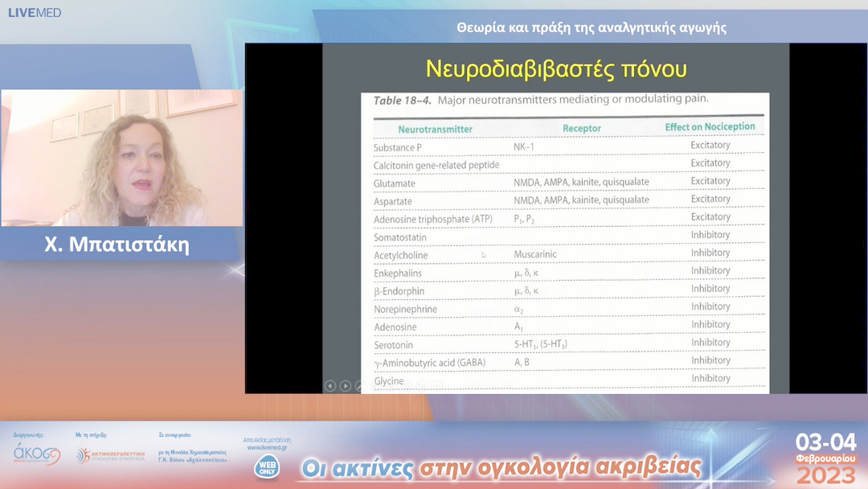The image size is (868, 489).
Task: Click the Χ. Μπατιστάκη speaker name banner
Action: pyautogui.click(x=117, y=244)
